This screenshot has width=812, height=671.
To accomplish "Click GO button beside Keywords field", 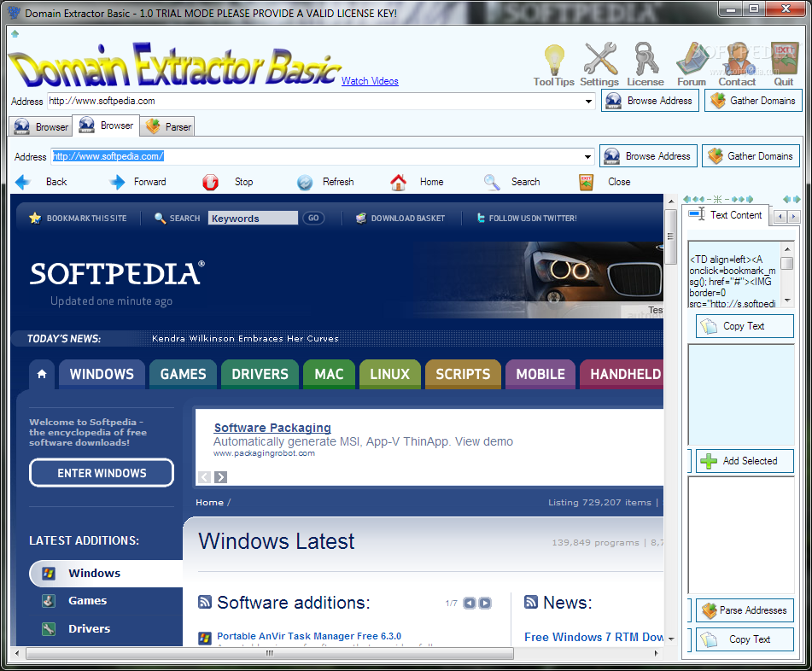I will coord(313,218).
